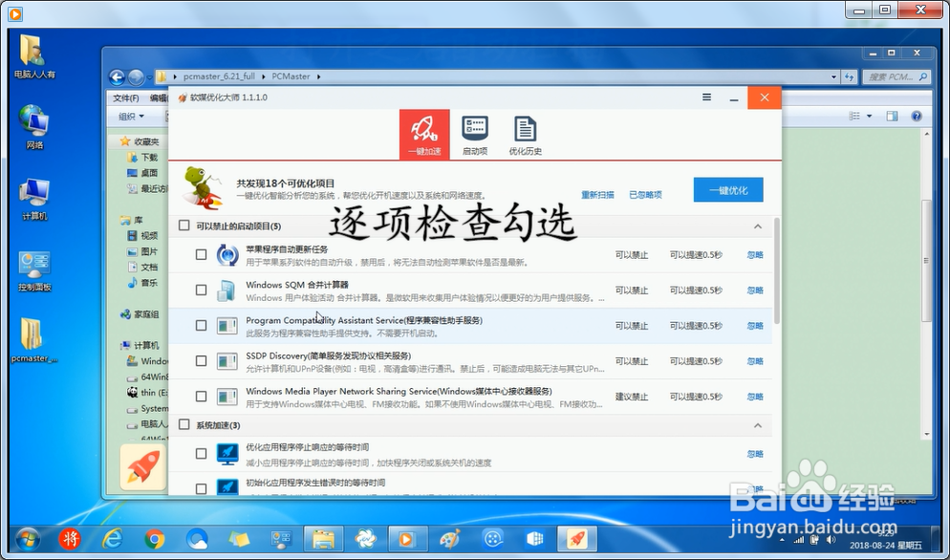Check the 系统加速(3) group checkbox
This screenshot has height=560, width=950.
(184, 425)
